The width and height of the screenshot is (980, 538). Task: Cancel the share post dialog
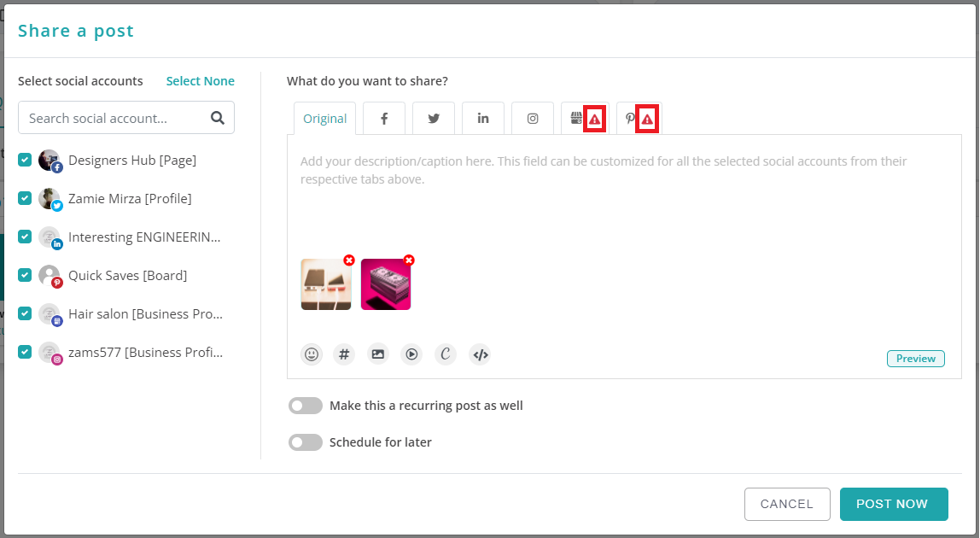click(787, 504)
